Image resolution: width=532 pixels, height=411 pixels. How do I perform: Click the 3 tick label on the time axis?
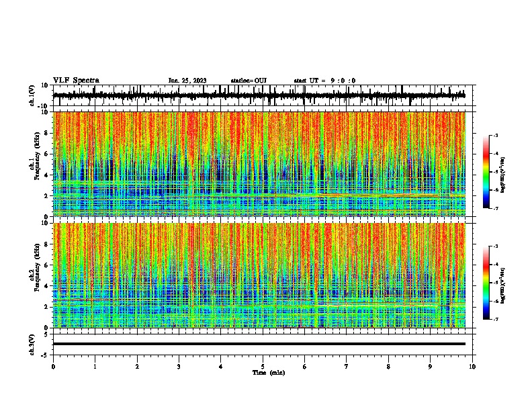(179, 367)
